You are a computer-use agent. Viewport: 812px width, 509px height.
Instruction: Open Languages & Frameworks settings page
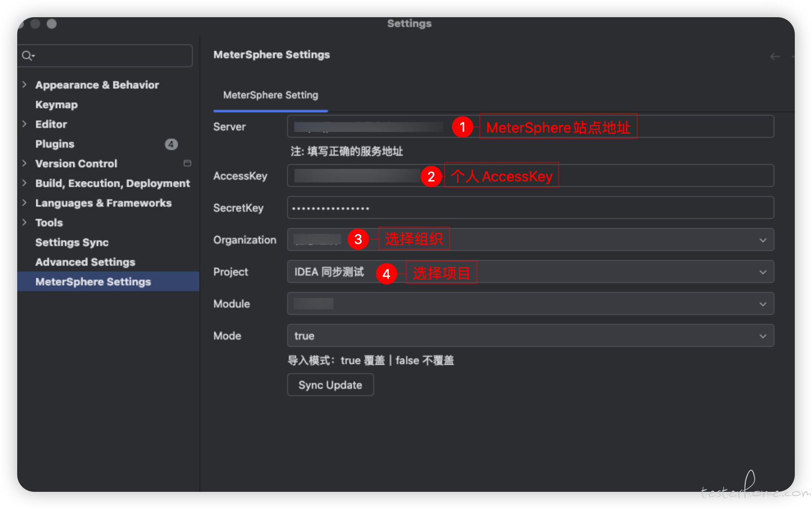click(x=104, y=203)
